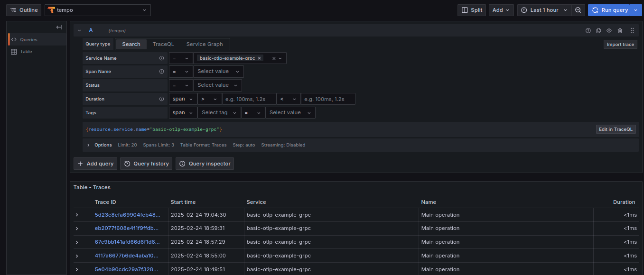Select the TraceQL query type

click(x=163, y=44)
